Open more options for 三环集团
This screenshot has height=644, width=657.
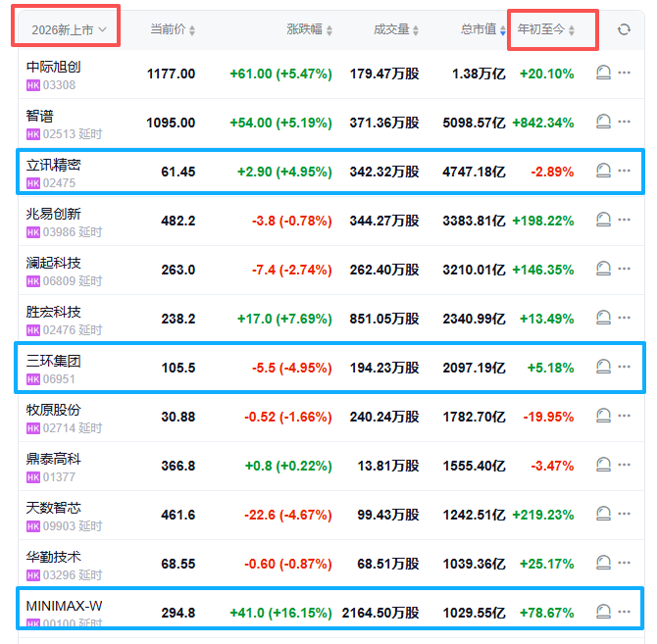click(625, 367)
